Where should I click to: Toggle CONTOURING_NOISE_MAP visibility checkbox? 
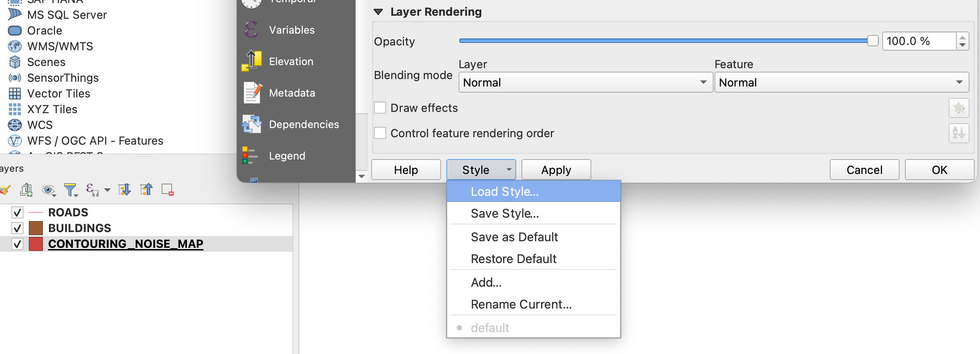[x=17, y=244]
